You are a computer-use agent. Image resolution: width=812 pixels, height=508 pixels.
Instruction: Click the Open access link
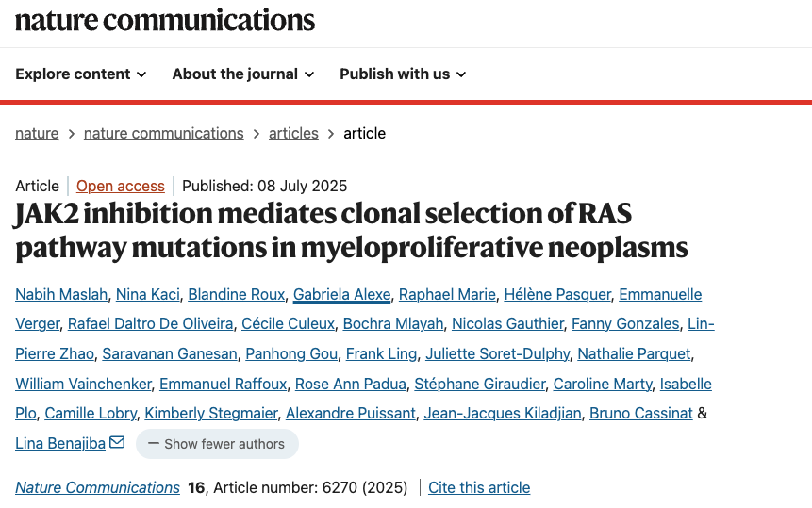121,186
